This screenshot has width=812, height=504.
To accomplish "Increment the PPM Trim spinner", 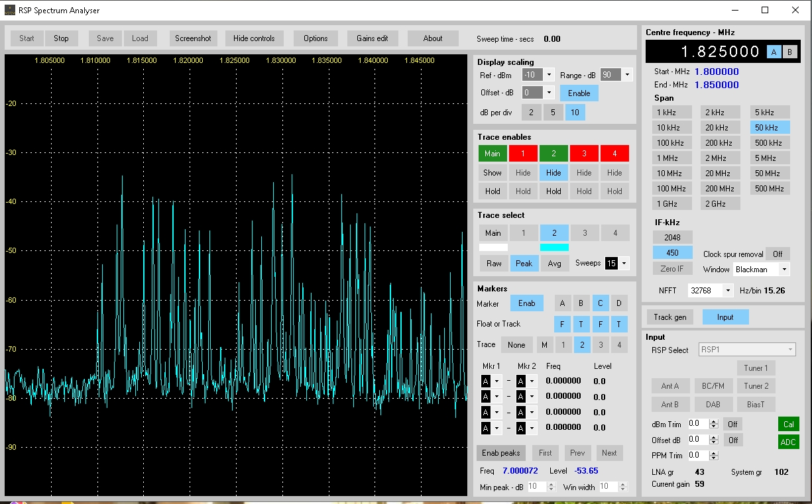I will coord(713,453).
